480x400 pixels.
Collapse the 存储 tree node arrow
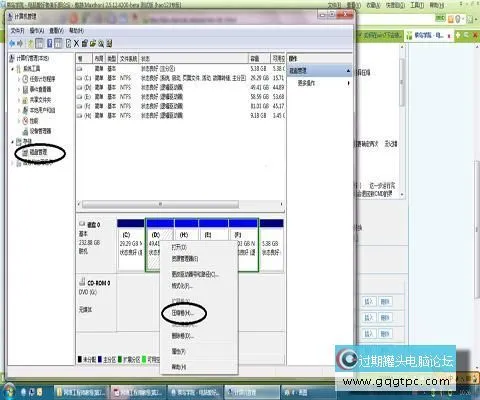click(x=13, y=142)
